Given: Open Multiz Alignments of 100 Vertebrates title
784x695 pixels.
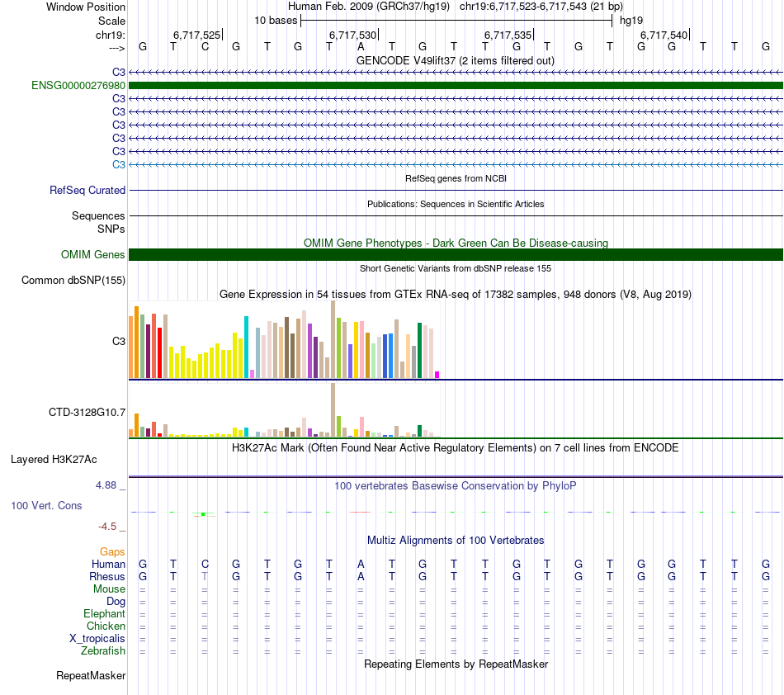Looking at the screenshot, I should (456, 540).
